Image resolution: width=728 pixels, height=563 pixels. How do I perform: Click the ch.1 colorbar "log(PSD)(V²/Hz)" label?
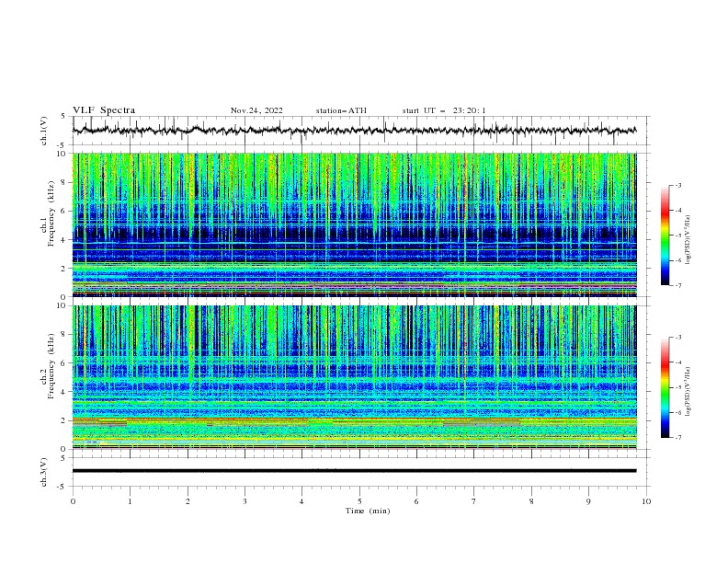click(688, 240)
